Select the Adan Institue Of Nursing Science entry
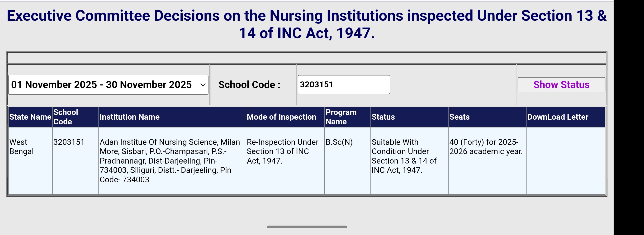Viewport: 644px width, 235px height. click(170, 160)
